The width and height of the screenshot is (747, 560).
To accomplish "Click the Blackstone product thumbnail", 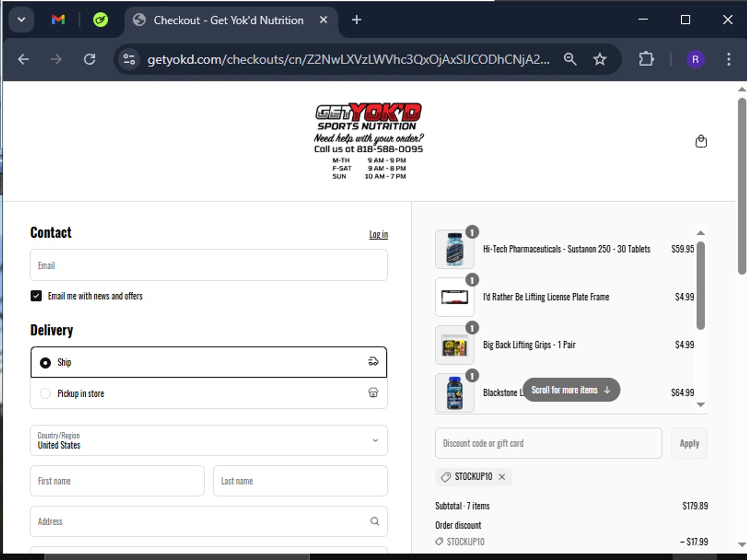I will coord(455,393).
